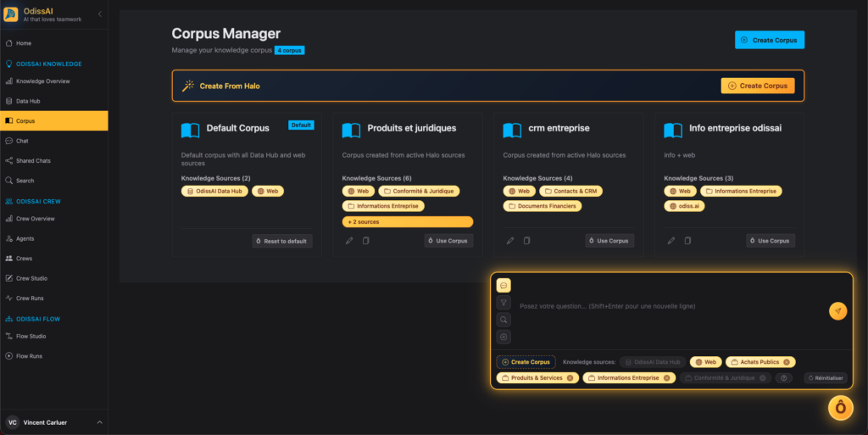Toggle the Web knowledge source chip in Halo
The image size is (868, 435).
point(704,362)
